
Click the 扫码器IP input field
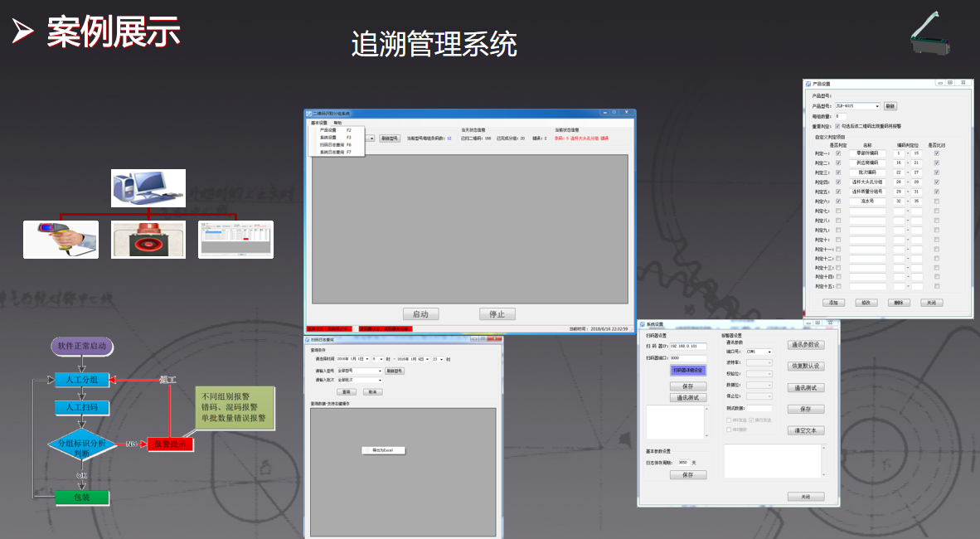click(688, 346)
